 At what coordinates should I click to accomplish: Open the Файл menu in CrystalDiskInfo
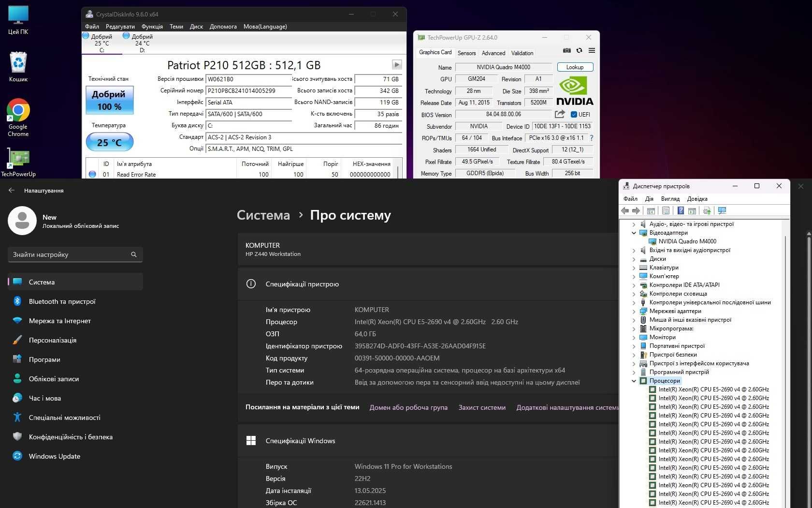pyautogui.click(x=92, y=27)
